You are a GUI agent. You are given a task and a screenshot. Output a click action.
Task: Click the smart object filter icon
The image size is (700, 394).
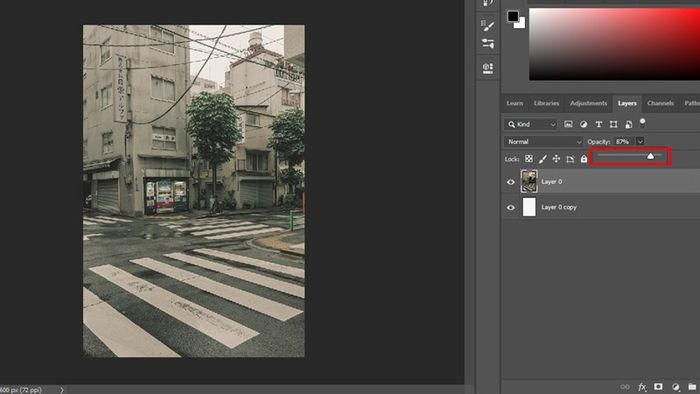[x=629, y=124]
